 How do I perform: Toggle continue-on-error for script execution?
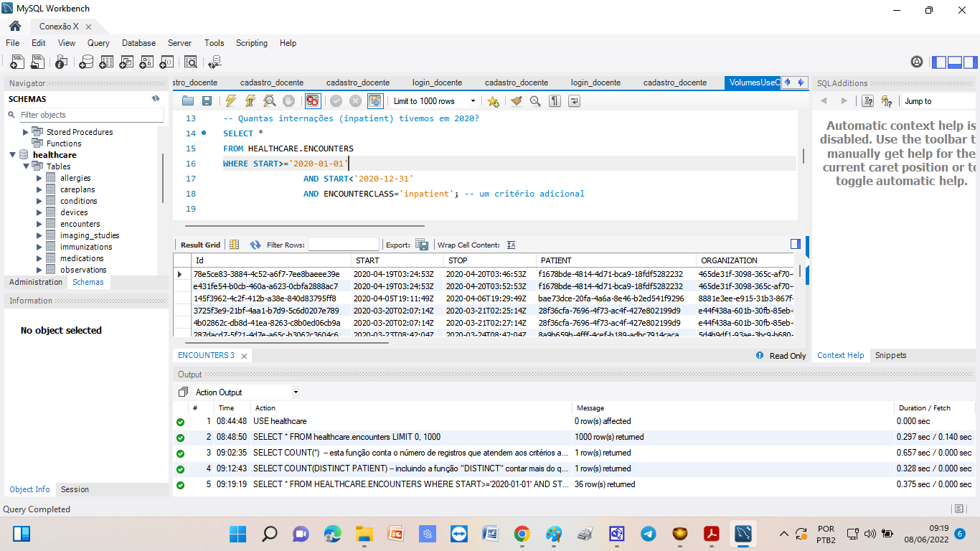click(312, 101)
